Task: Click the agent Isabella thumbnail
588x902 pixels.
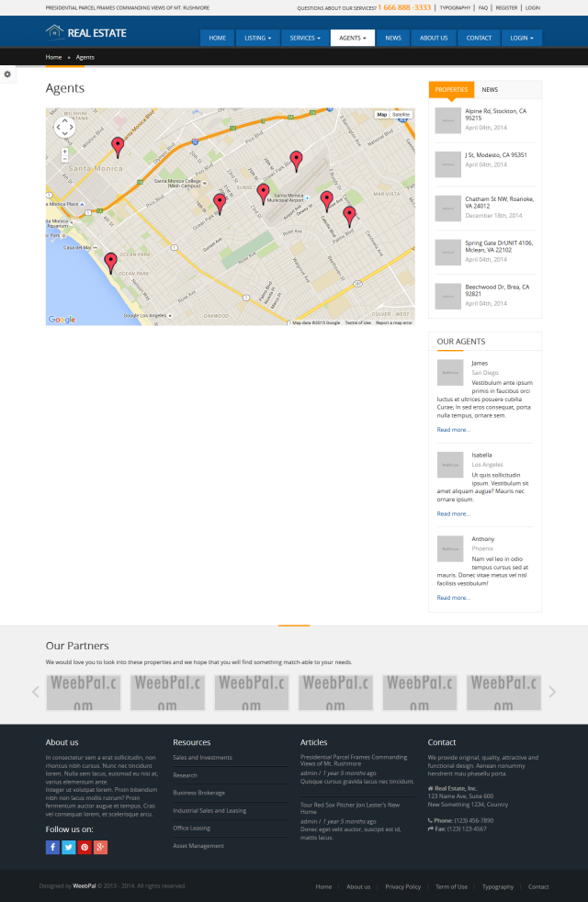Action: 450,465
